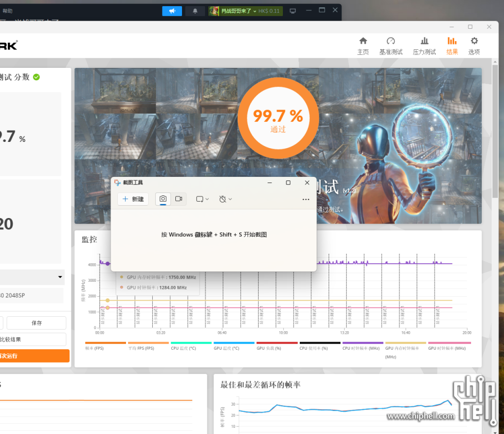Screen dimensions: 504x434
Task: Switch Snipping Tool to video recording mode
Action: pyautogui.click(x=179, y=199)
